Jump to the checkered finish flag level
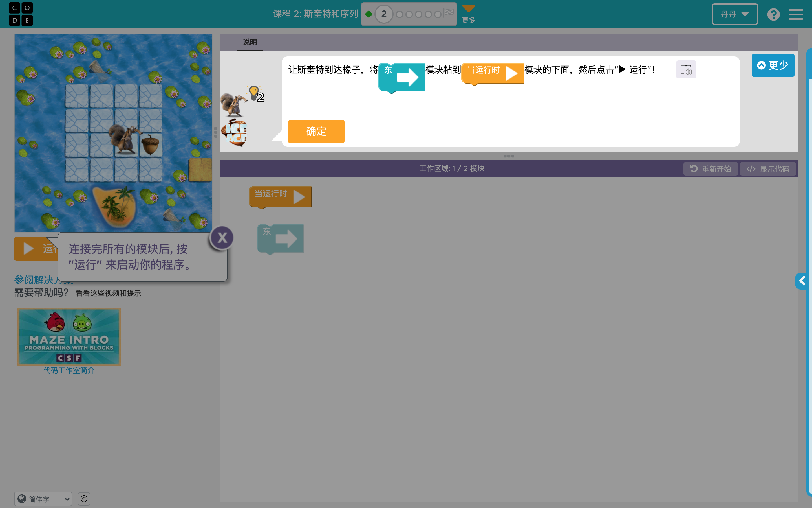Screen dimensions: 812x508 point(449,13)
